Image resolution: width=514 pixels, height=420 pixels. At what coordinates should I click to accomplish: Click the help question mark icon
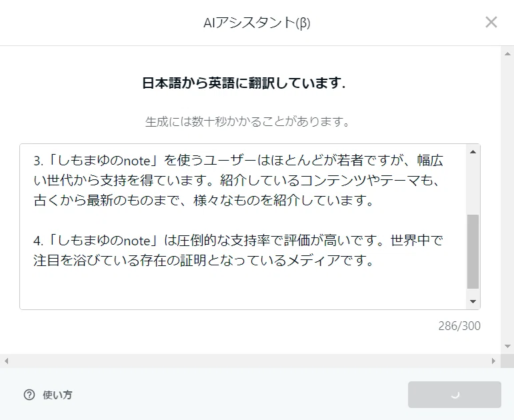(29, 395)
